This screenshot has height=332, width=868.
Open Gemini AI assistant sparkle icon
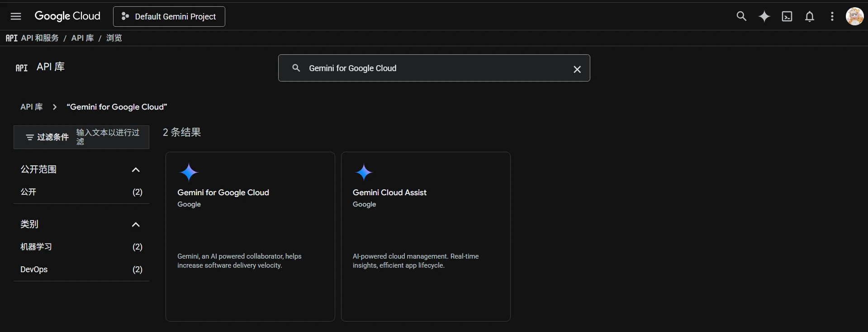click(x=764, y=16)
